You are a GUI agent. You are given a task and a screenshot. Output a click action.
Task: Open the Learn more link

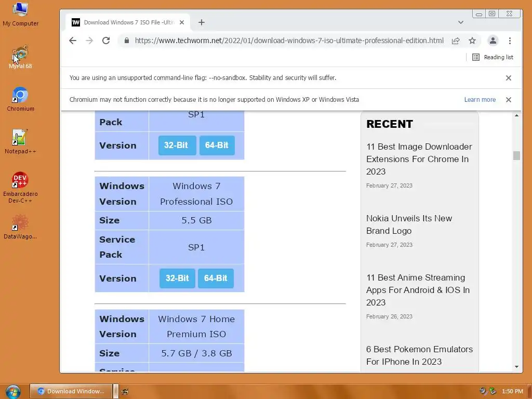click(x=480, y=100)
